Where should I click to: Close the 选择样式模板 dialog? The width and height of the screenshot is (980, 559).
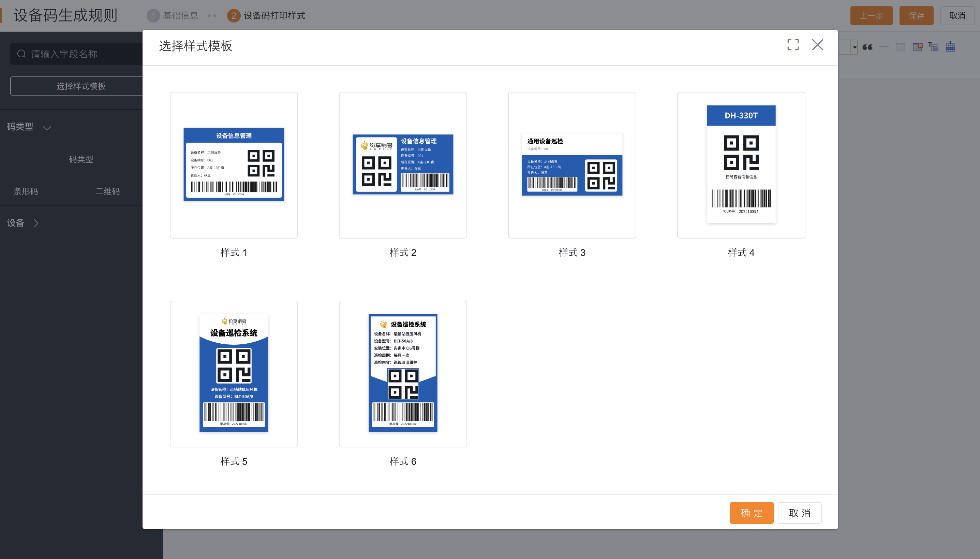(x=817, y=44)
